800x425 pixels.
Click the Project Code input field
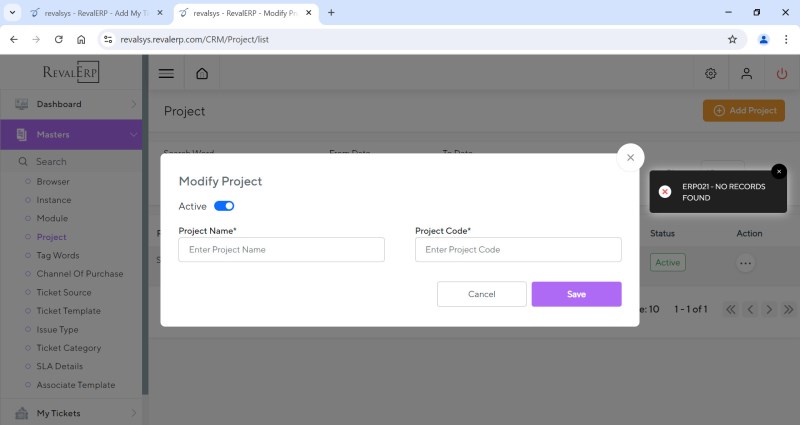(x=518, y=249)
